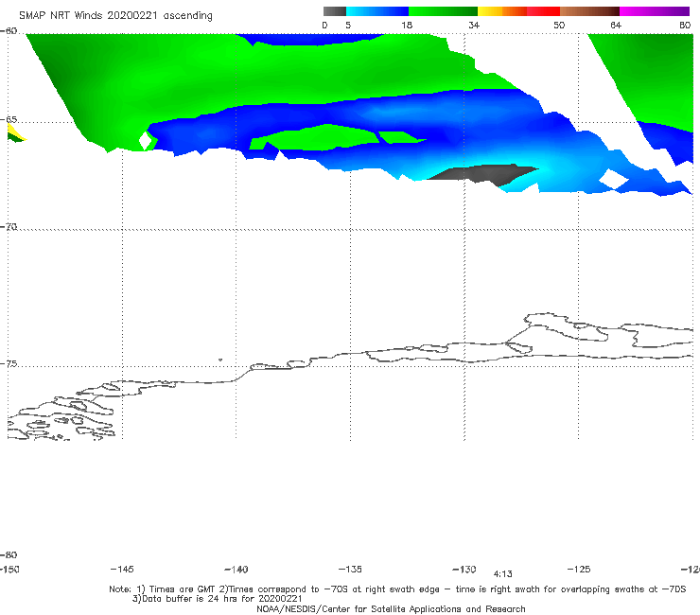The image size is (700, 615).
Task: Click the title 'SMAP NRT Winds 20200221 ascending'
Action: pos(115,15)
